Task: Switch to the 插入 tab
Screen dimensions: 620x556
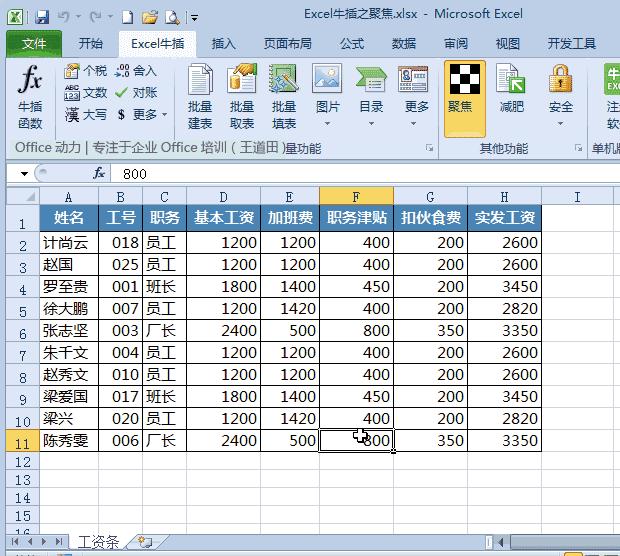Action: pos(223,43)
